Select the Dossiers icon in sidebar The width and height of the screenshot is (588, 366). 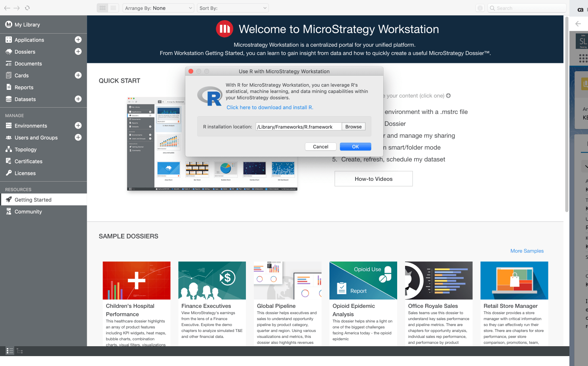[9, 51]
